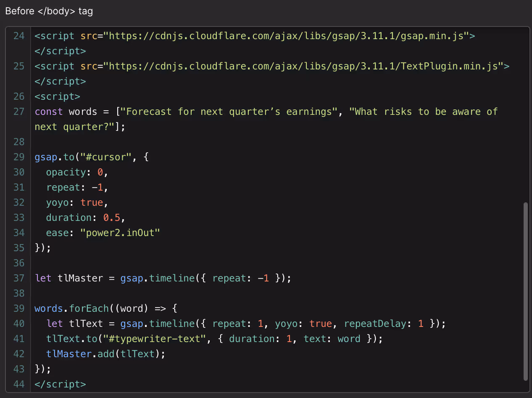Click the 'let tlMaster' declaration
This screenshot has width=532, height=398.
tap(69, 278)
